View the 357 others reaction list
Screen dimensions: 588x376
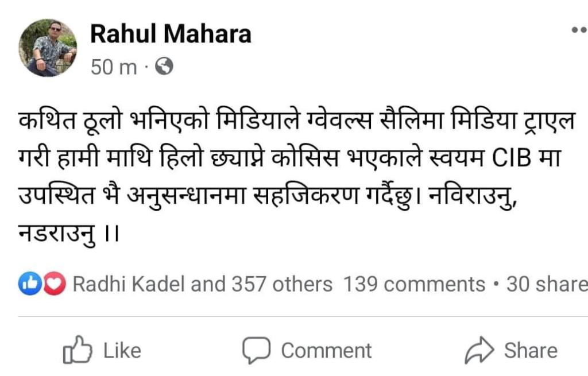pos(281,284)
